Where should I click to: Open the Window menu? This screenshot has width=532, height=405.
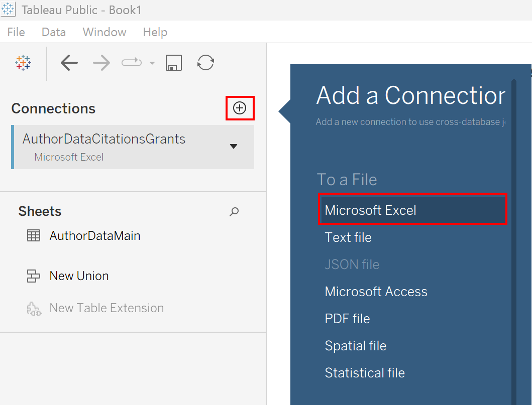(104, 32)
